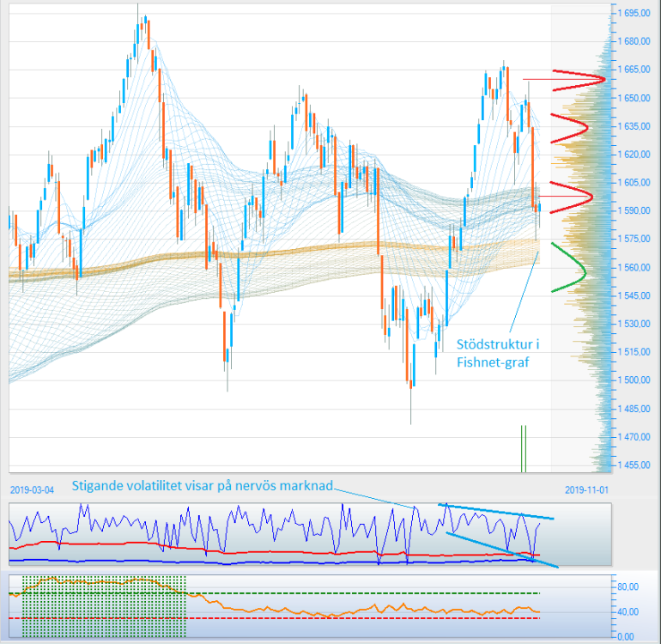
Task: Click the start date label 2019-03-04
Action: click(x=32, y=490)
